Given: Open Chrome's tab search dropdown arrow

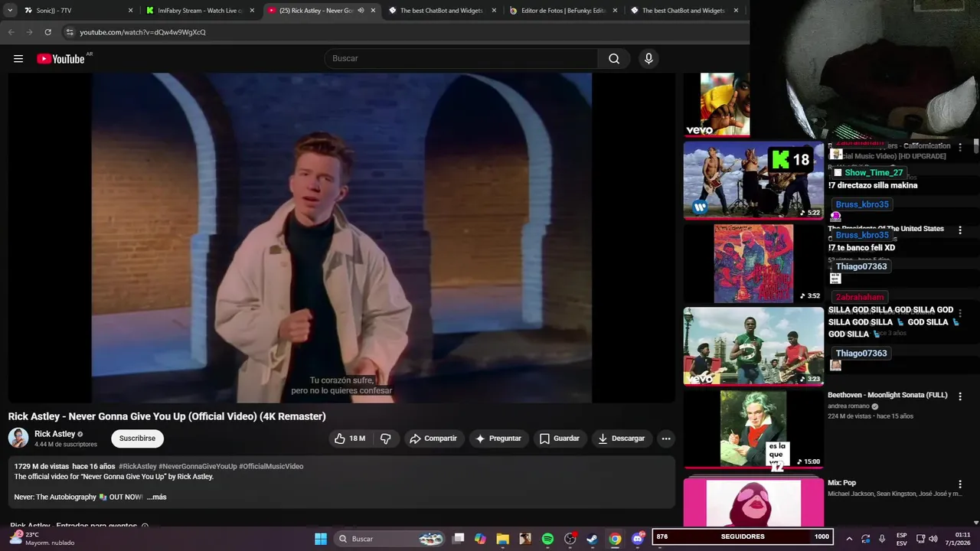Looking at the screenshot, I should [x=10, y=11].
